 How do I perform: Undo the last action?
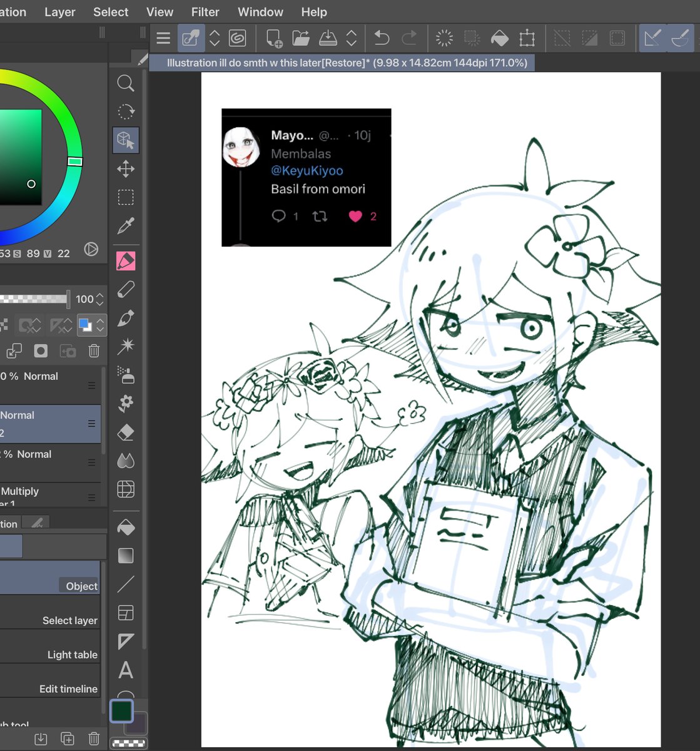(381, 39)
